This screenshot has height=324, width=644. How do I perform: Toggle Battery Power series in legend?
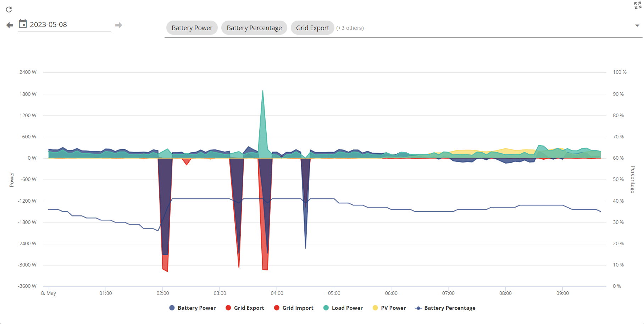tap(193, 308)
